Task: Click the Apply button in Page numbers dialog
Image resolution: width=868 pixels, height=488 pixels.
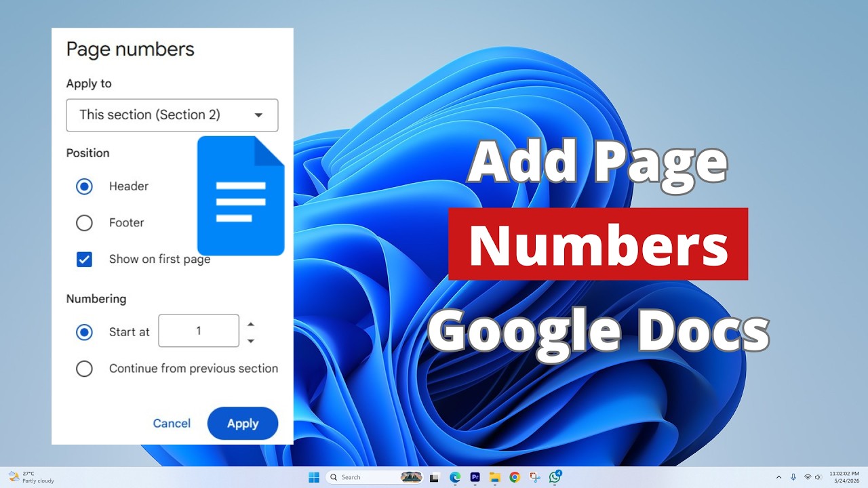Action: [243, 424]
